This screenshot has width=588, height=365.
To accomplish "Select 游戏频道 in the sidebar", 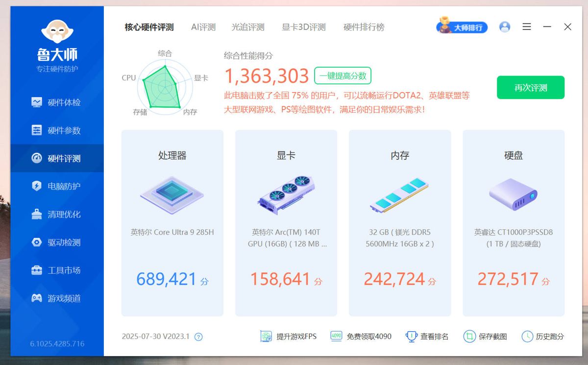I will [57, 298].
